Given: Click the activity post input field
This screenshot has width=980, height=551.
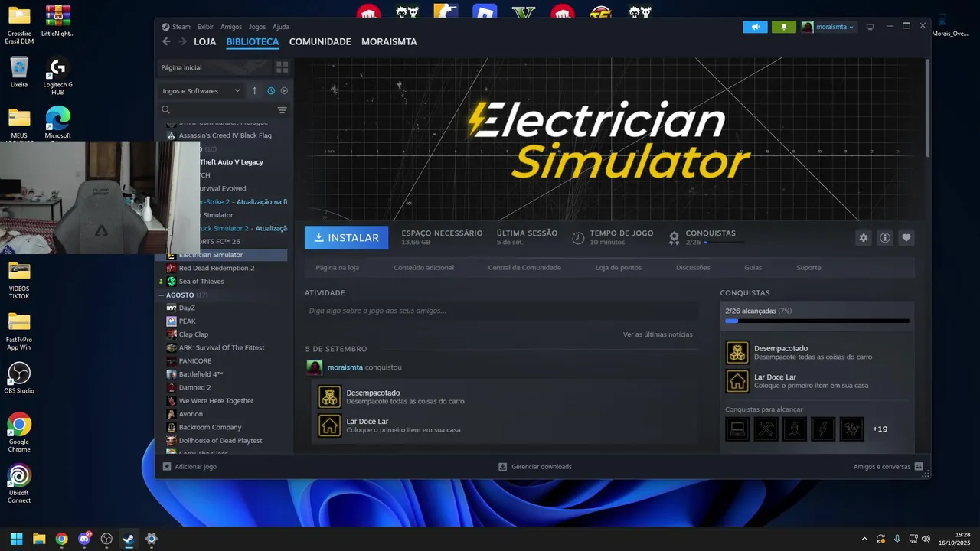Looking at the screenshot, I should click(x=501, y=311).
